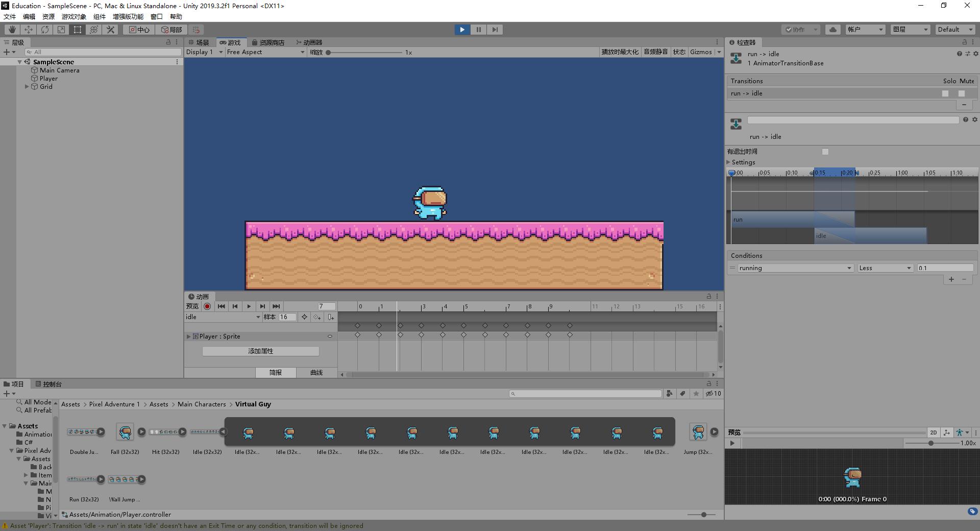Expand Player : Sprite property row

point(188,336)
